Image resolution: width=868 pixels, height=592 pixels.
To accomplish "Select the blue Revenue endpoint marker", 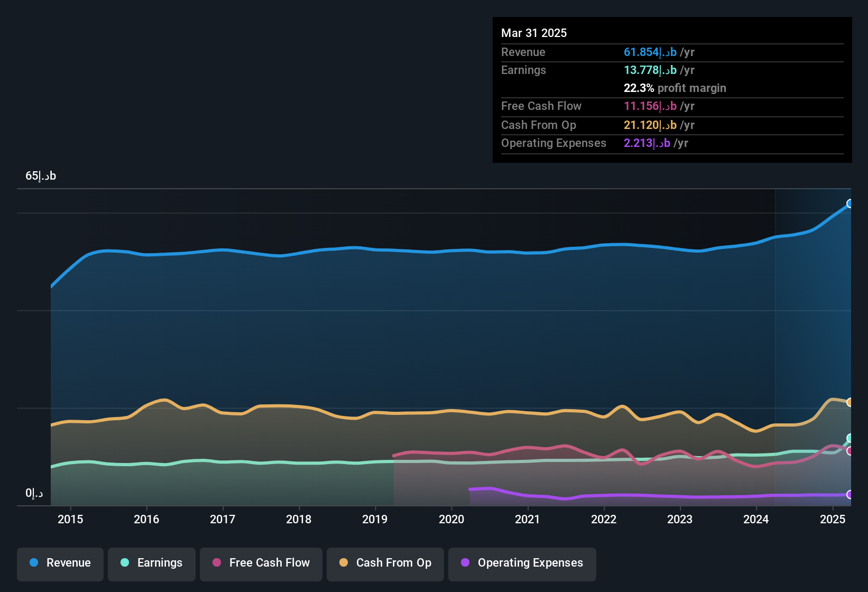I will coord(850,203).
